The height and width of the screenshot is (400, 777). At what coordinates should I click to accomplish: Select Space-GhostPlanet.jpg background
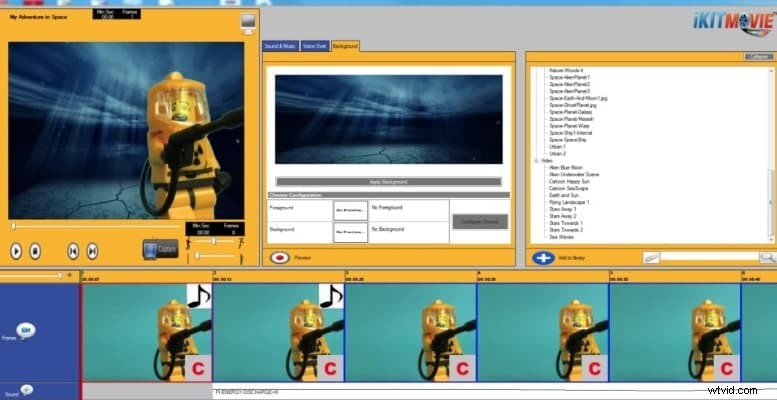click(573, 105)
